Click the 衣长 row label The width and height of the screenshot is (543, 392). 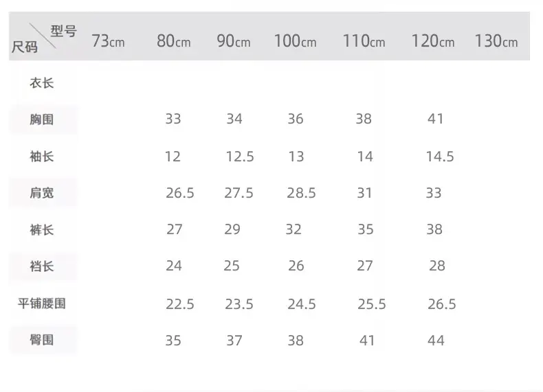pos(41,83)
